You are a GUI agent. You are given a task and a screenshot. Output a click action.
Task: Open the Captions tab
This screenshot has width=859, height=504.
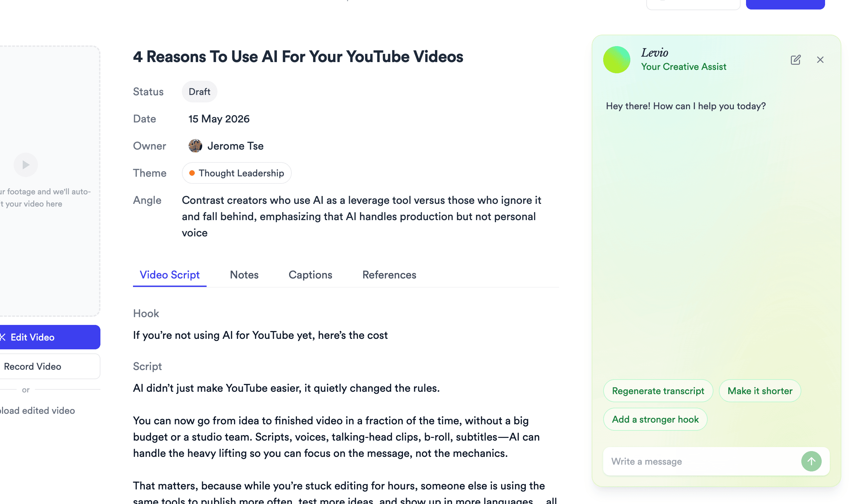click(x=310, y=275)
